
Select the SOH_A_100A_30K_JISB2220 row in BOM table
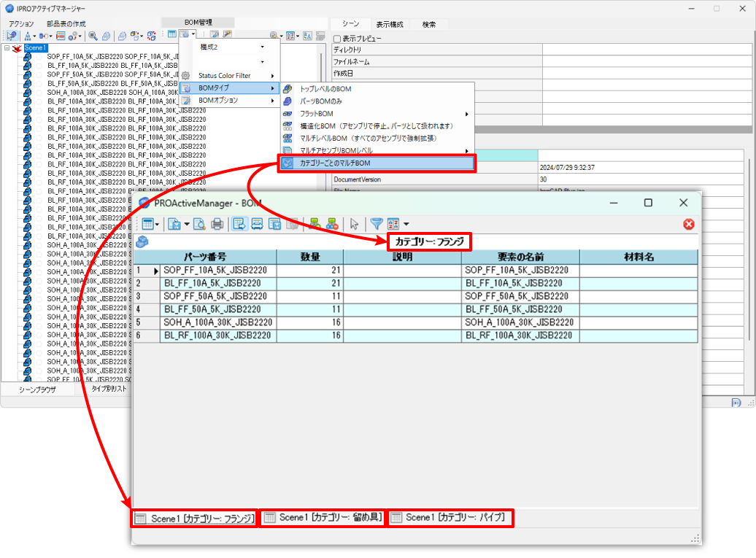click(x=218, y=322)
